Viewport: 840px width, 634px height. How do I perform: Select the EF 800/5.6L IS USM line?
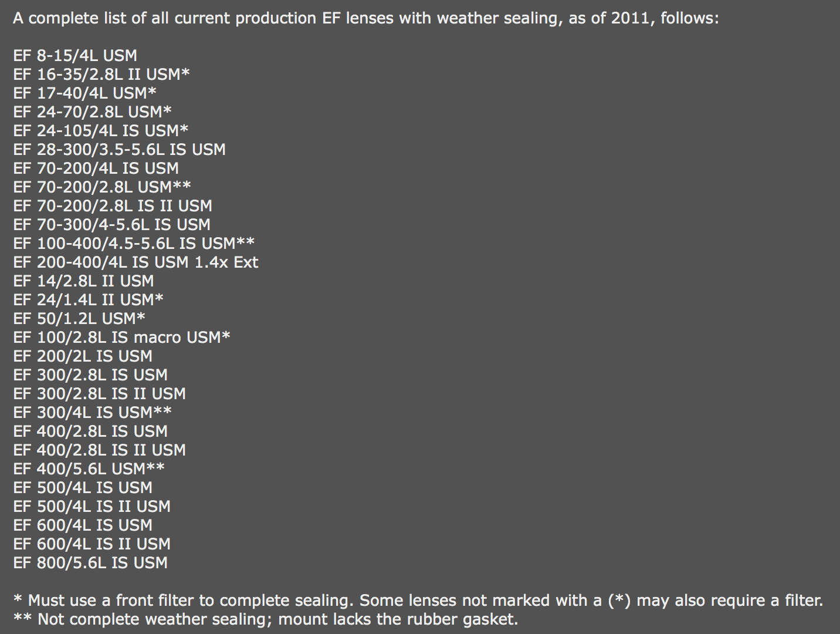pyautogui.click(x=90, y=563)
